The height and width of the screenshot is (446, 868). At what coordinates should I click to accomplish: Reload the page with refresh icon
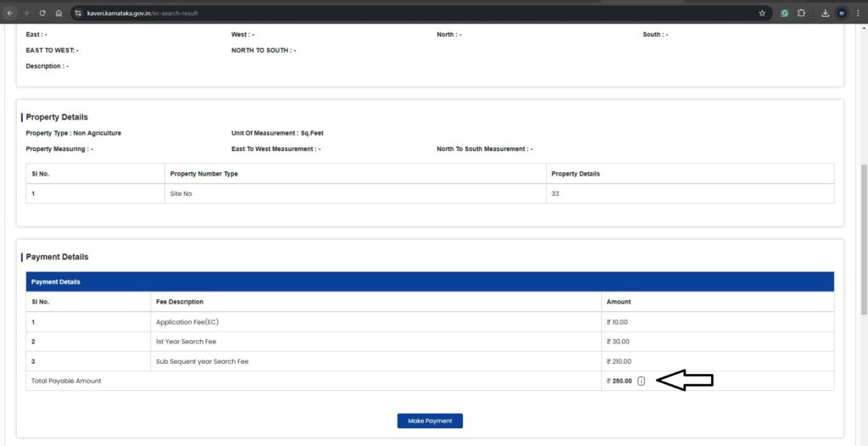click(42, 14)
